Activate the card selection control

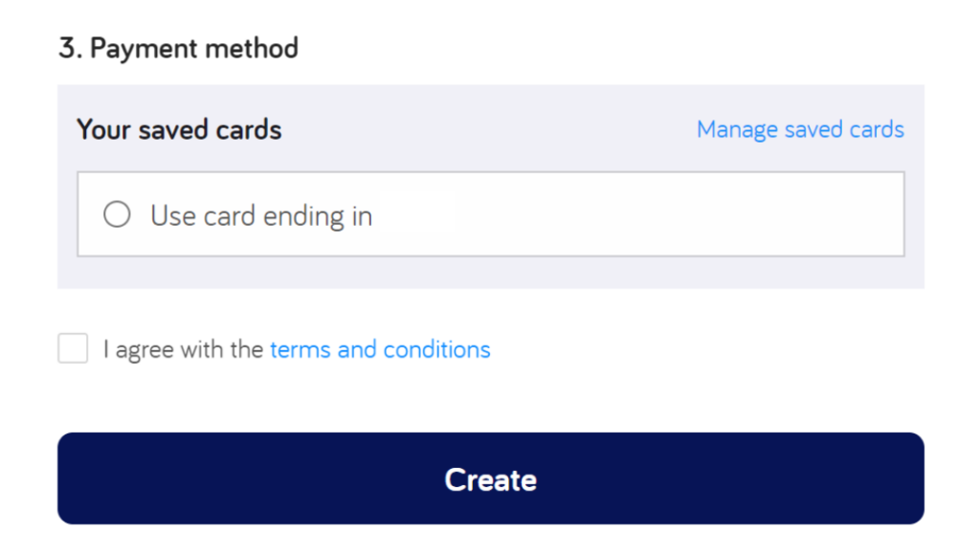click(117, 214)
